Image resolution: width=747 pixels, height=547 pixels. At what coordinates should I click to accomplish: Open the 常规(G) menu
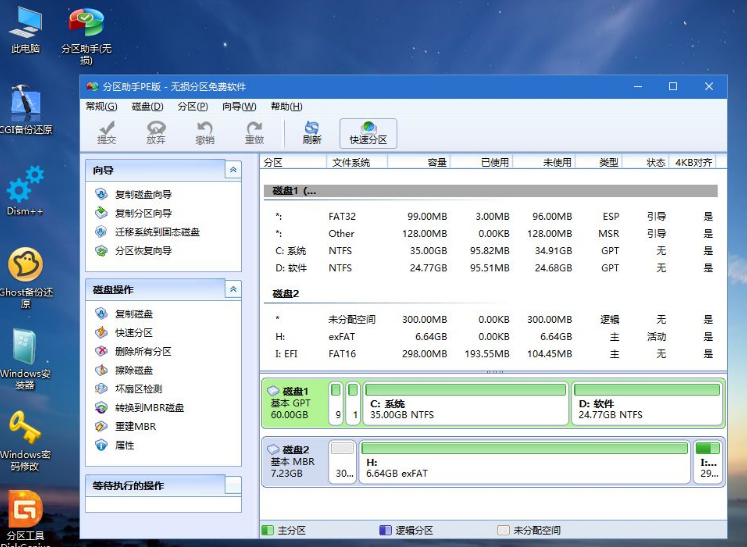(x=101, y=107)
